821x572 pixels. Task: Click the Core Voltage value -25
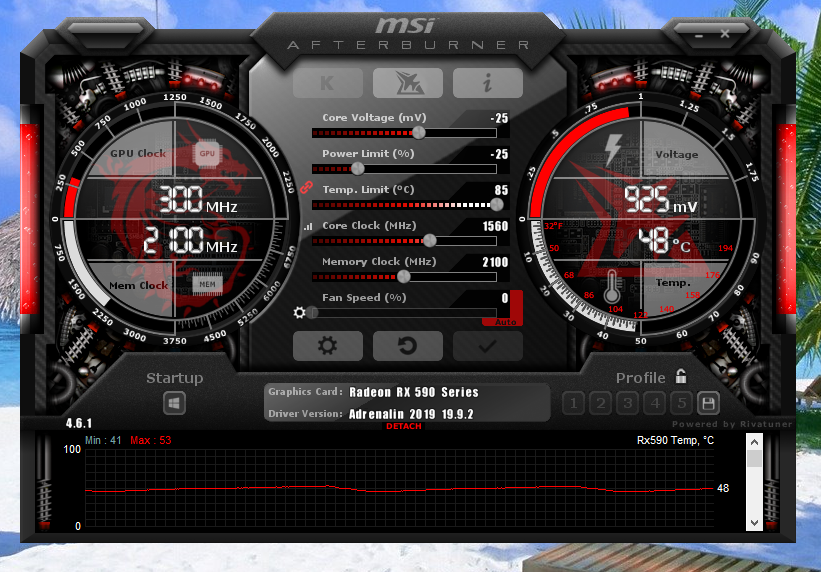coord(499,118)
